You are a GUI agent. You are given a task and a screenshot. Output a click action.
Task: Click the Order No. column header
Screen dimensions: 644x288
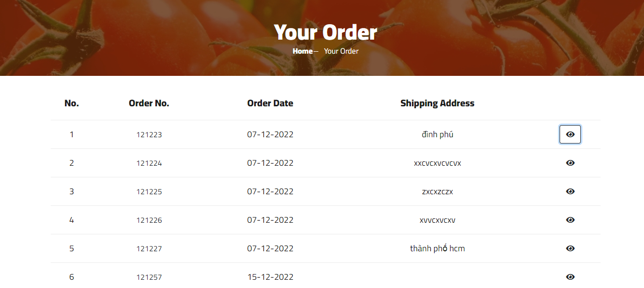click(x=149, y=103)
